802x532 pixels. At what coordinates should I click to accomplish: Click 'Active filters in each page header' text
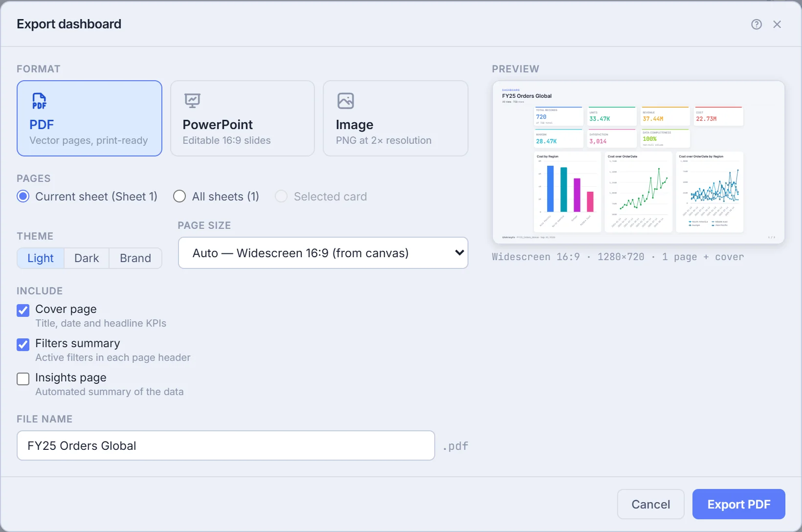tap(113, 357)
